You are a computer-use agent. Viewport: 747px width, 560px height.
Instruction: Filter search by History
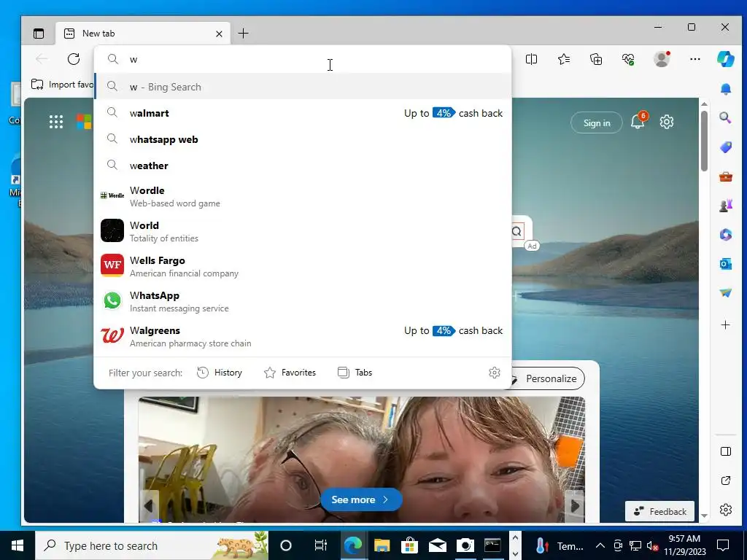(220, 373)
